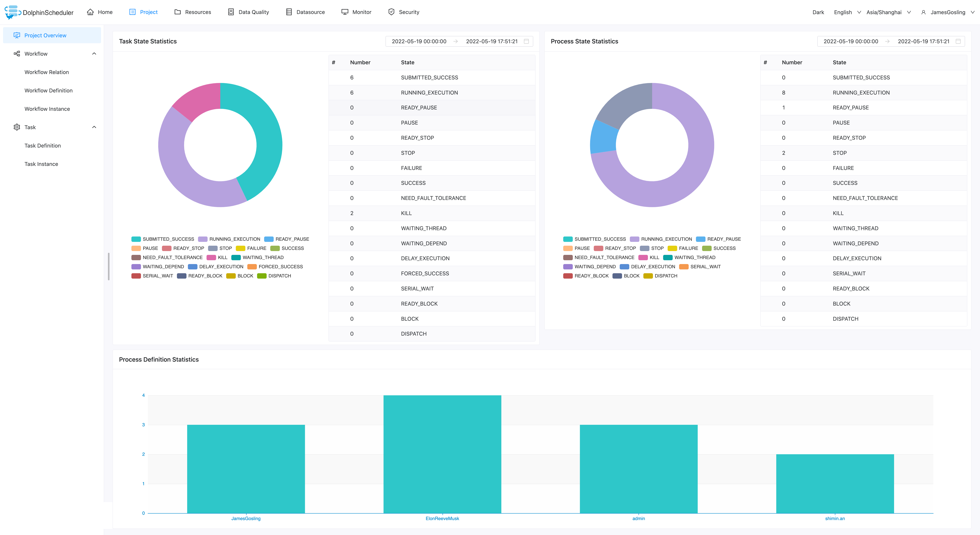Open Monitor using the screen icon
This screenshot has width=980, height=535.
[345, 12]
